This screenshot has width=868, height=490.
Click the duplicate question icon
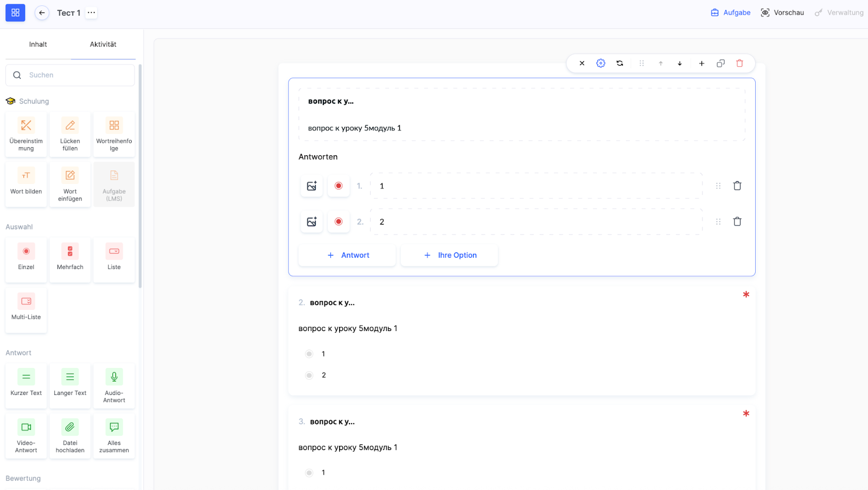click(x=720, y=63)
